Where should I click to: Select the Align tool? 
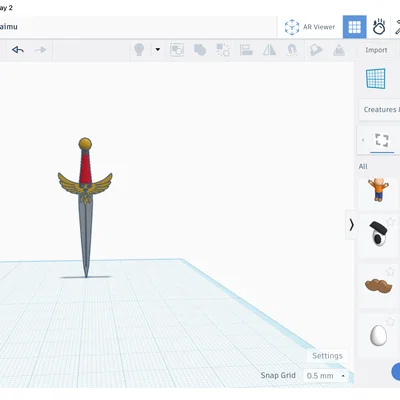point(246,50)
